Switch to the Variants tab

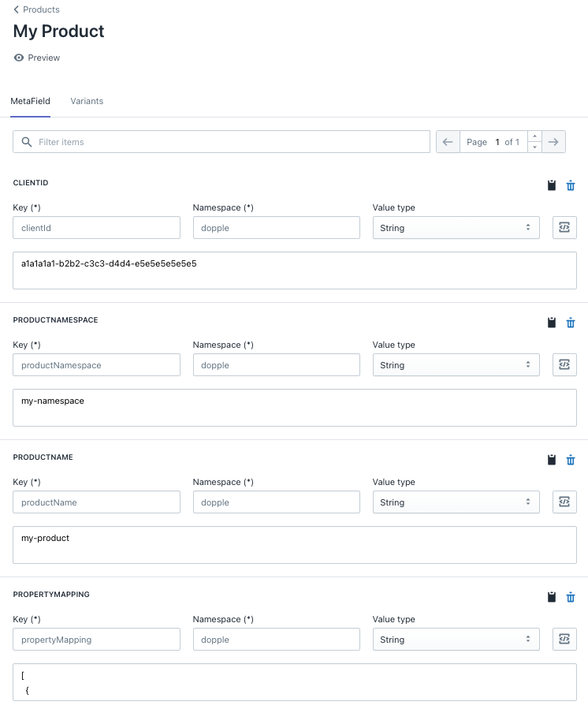pyautogui.click(x=87, y=101)
